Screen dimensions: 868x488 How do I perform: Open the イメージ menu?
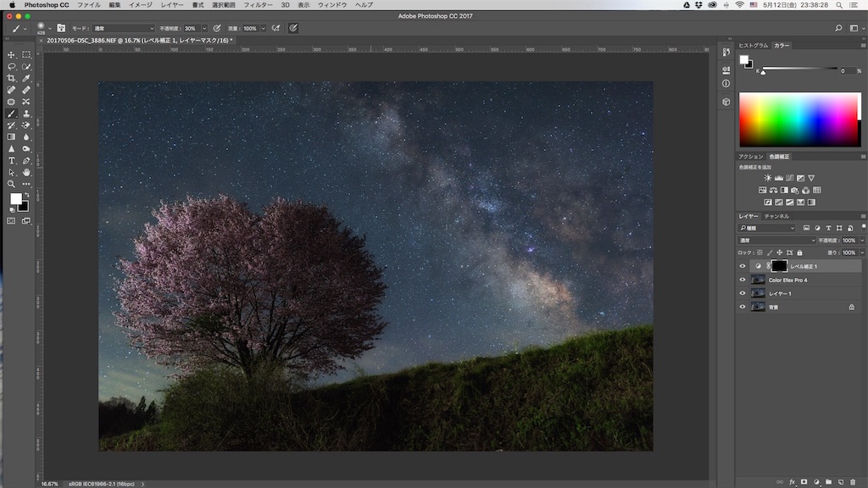click(x=141, y=4)
